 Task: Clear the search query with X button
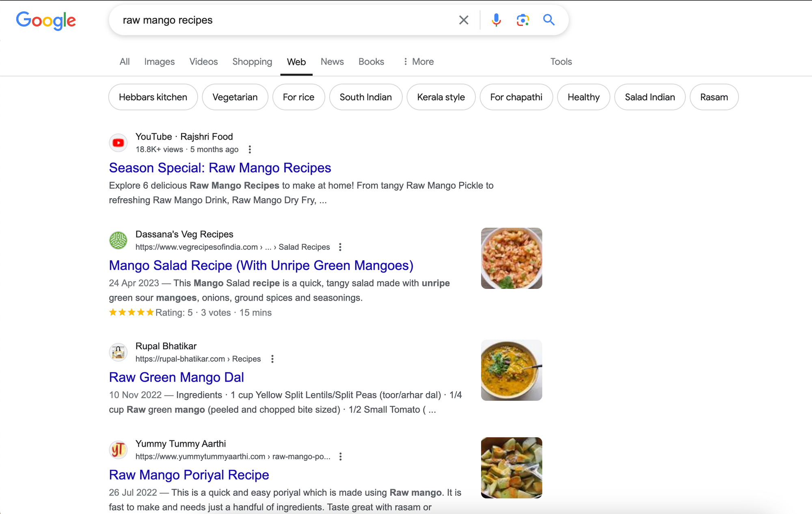click(464, 20)
